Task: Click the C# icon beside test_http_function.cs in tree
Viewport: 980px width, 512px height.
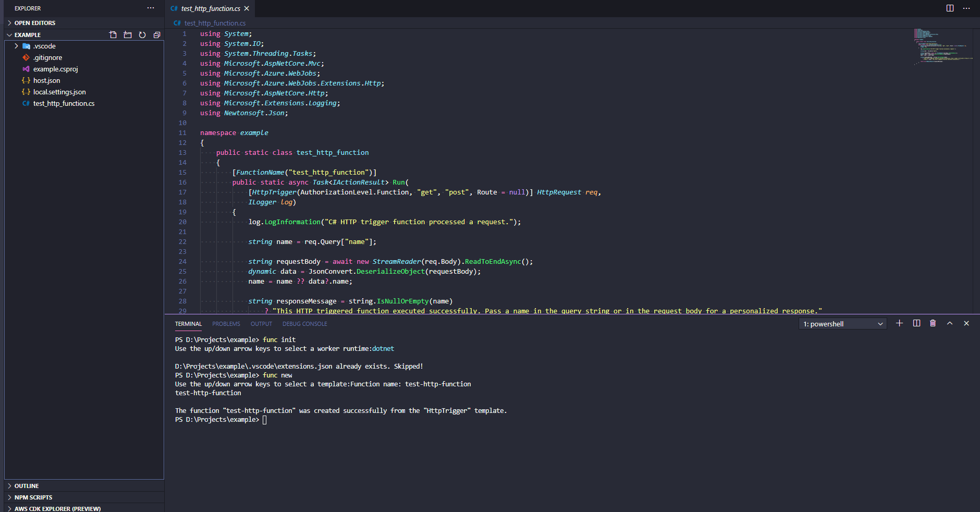Action: pos(26,103)
